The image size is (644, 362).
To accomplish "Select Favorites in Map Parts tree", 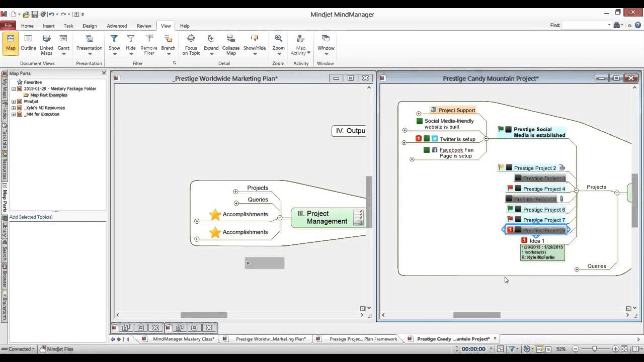I will (33, 82).
